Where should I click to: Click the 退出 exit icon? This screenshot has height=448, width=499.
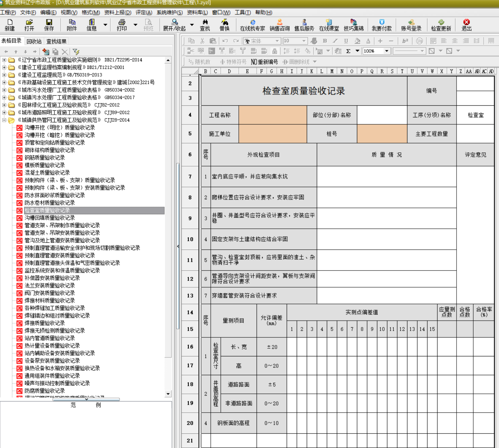coord(467,25)
